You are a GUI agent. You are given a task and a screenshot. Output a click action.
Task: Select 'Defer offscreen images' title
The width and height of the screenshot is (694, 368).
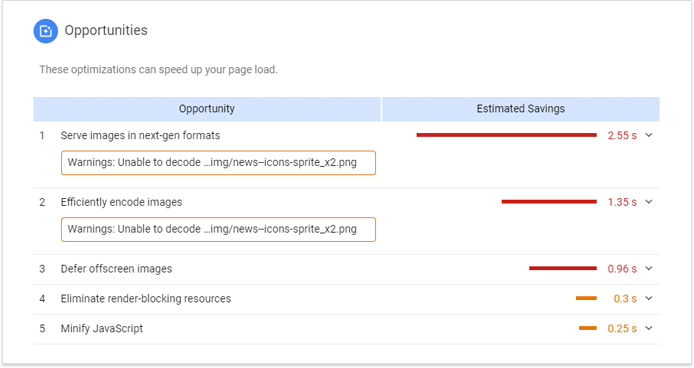[x=116, y=269]
